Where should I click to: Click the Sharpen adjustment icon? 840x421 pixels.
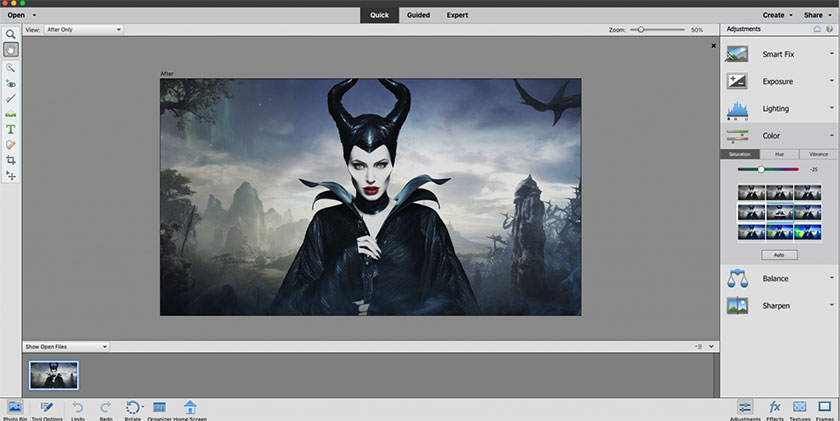(737, 306)
